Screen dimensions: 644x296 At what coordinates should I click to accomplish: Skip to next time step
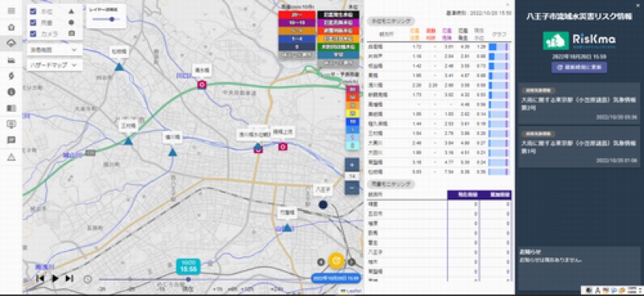coord(69,278)
